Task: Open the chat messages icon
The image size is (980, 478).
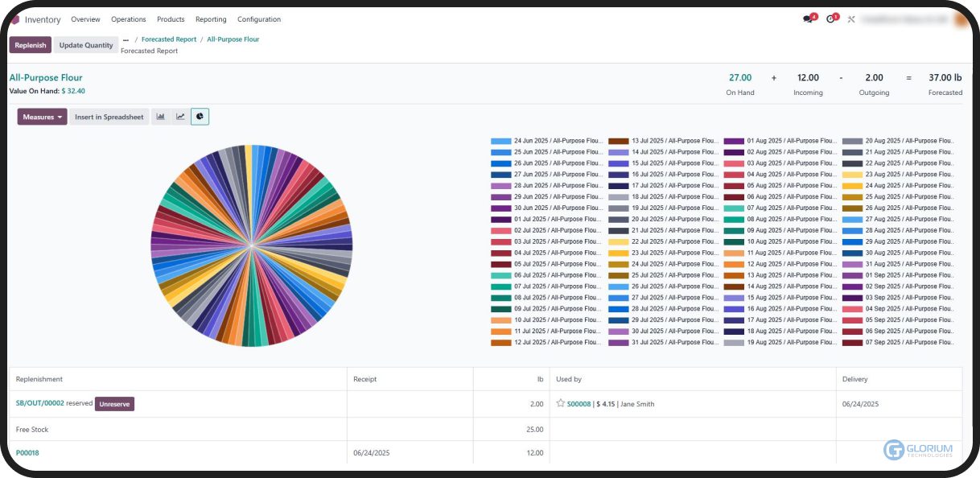Action: [x=809, y=19]
